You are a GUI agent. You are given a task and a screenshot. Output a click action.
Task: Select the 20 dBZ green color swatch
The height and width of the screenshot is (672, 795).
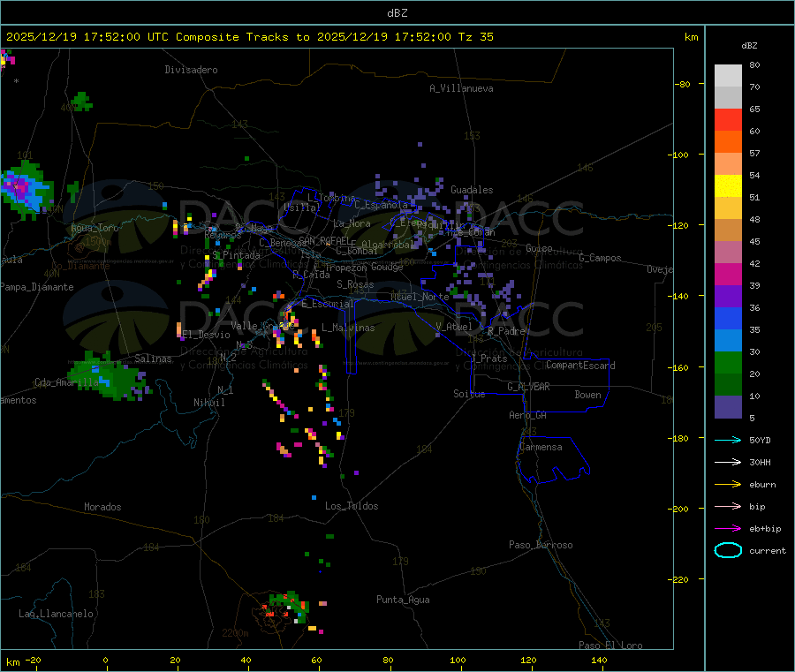click(728, 384)
